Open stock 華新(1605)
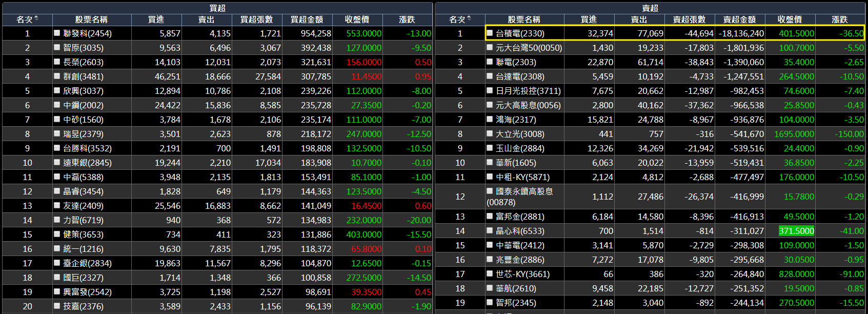 pos(516,163)
